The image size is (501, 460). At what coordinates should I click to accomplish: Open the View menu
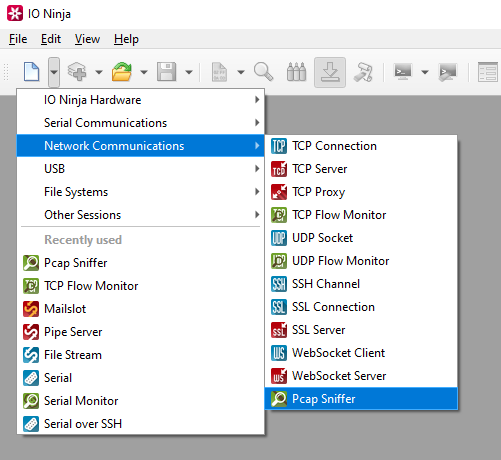click(x=87, y=39)
